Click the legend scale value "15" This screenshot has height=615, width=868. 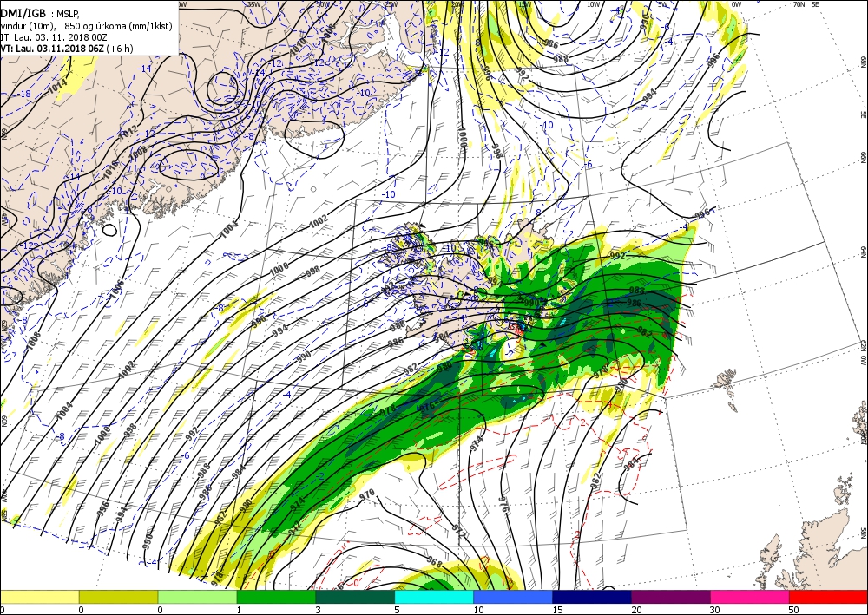tap(557, 610)
